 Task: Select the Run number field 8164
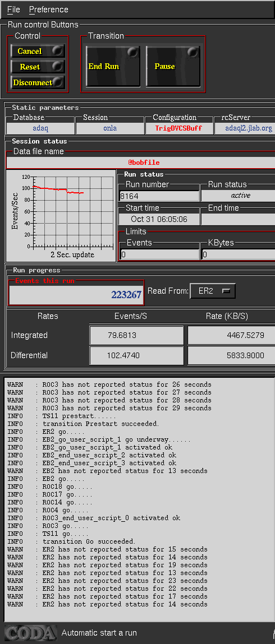(159, 196)
